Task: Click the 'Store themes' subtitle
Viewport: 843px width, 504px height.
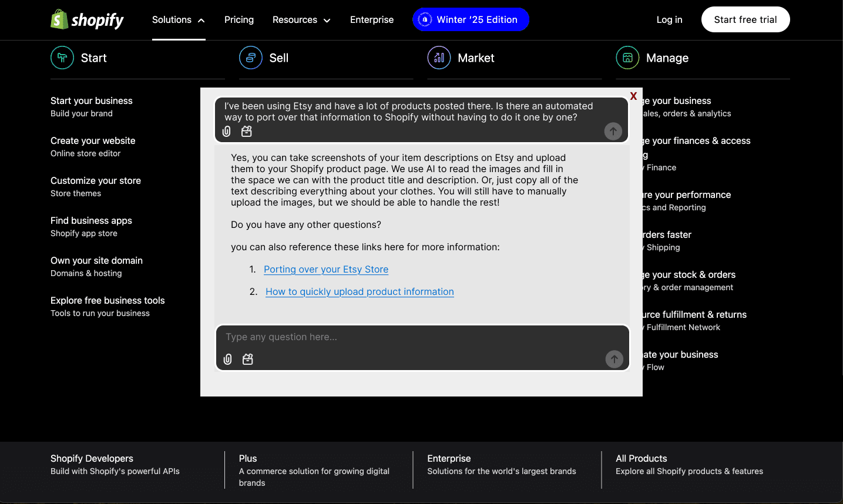Action: point(76,193)
